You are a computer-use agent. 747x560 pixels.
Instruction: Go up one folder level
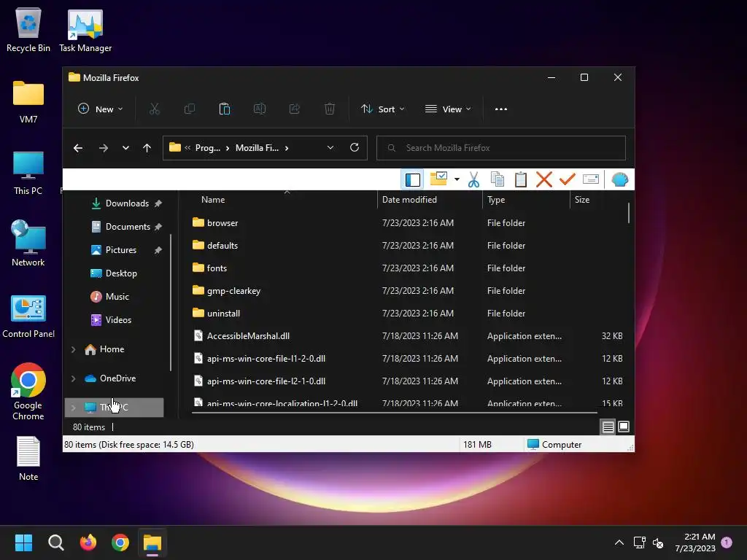147,148
